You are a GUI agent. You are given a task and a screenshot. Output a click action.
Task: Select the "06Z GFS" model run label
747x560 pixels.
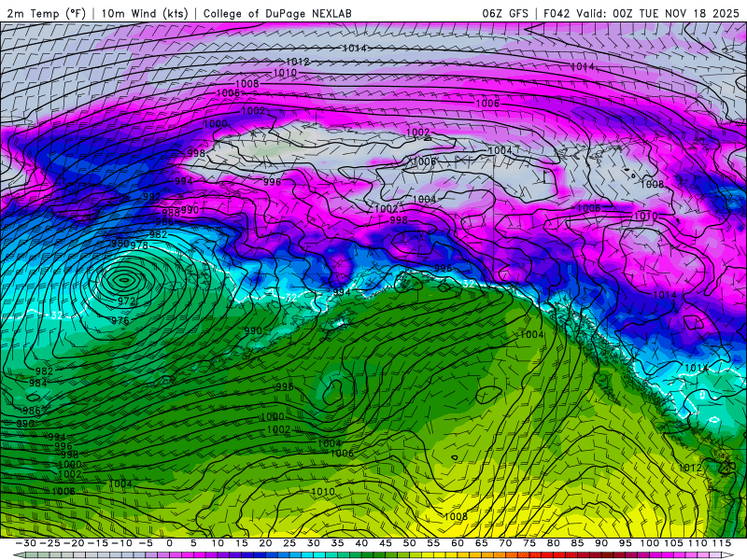(505, 14)
